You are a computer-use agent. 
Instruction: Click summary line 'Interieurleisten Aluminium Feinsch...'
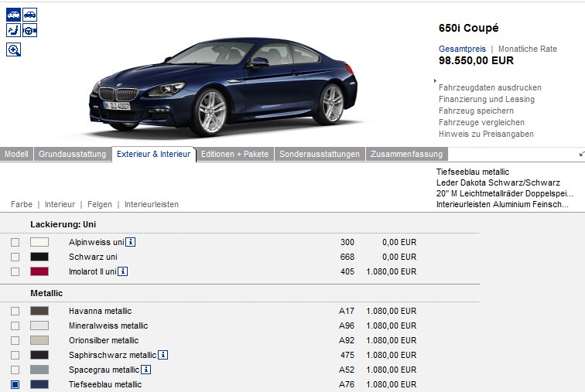click(x=502, y=204)
